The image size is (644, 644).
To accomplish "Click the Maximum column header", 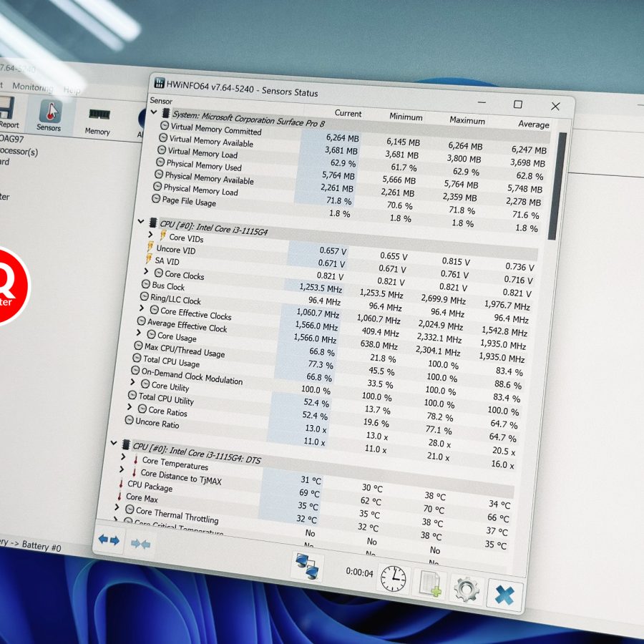I will 467,121.
